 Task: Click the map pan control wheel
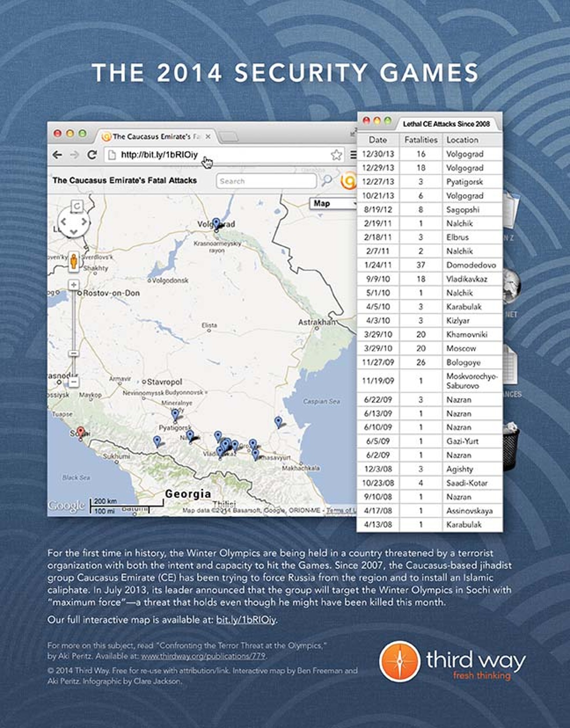click(74, 222)
